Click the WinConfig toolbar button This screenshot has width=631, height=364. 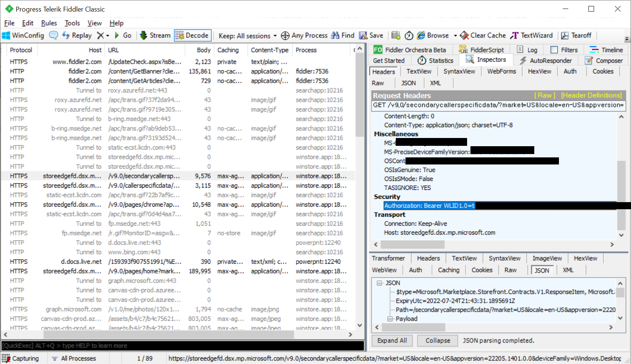[x=23, y=35]
